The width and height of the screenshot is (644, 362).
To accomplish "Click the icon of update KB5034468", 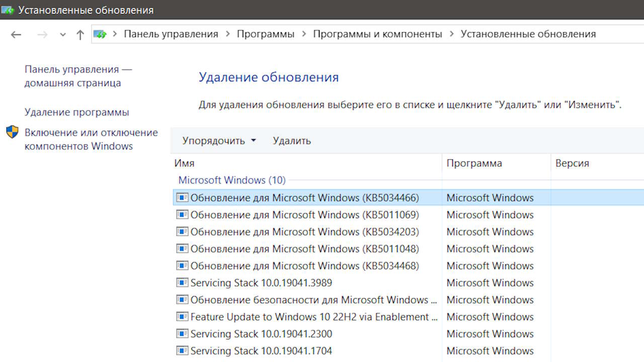I will click(182, 265).
